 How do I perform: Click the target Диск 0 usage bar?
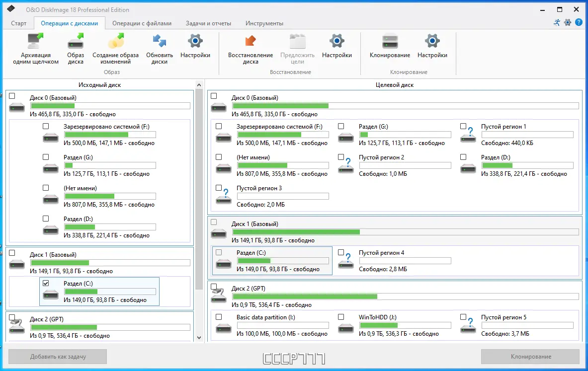pyautogui.click(x=406, y=106)
